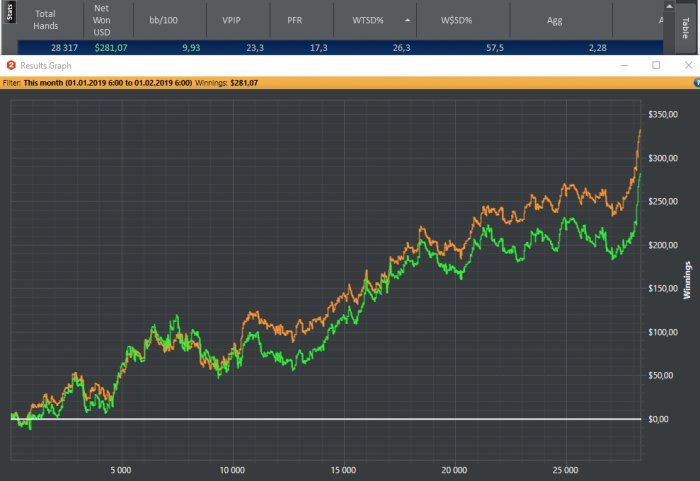Viewport: 700px width, 481px height.
Task: Click the orange line's final peak near $330
Action: click(640, 130)
